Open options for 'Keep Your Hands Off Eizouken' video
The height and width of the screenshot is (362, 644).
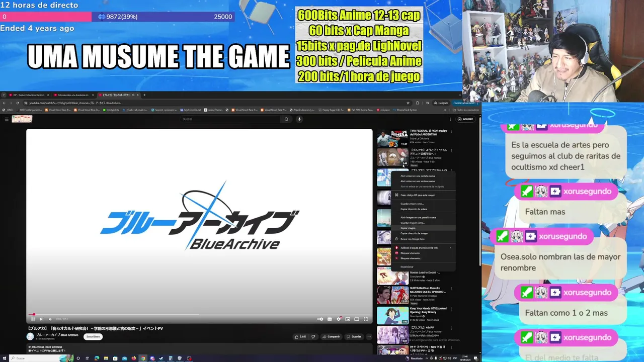tap(451, 309)
